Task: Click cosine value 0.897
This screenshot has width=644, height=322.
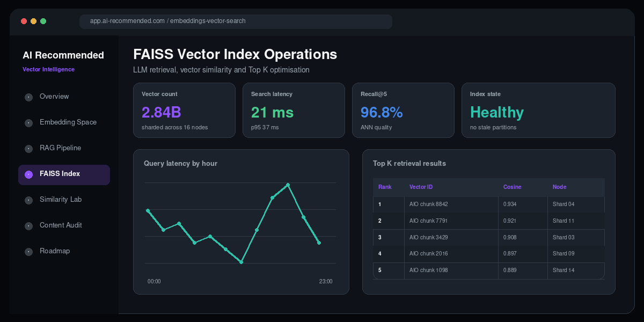Action: [510, 254]
